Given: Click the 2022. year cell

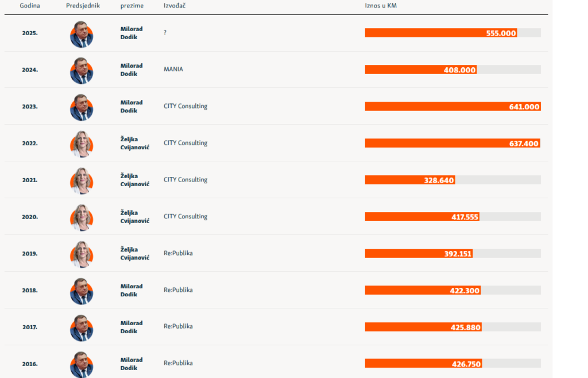Looking at the screenshot, I should tap(30, 143).
